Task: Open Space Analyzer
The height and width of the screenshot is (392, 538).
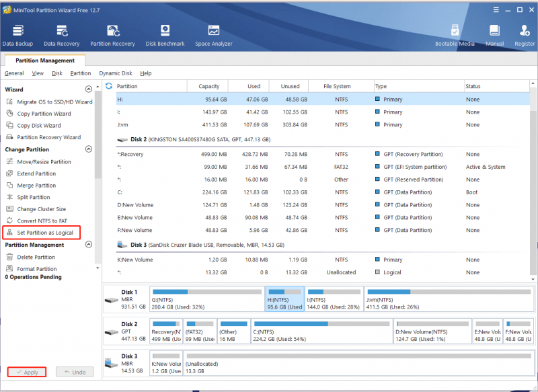Action: click(x=214, y=36)
